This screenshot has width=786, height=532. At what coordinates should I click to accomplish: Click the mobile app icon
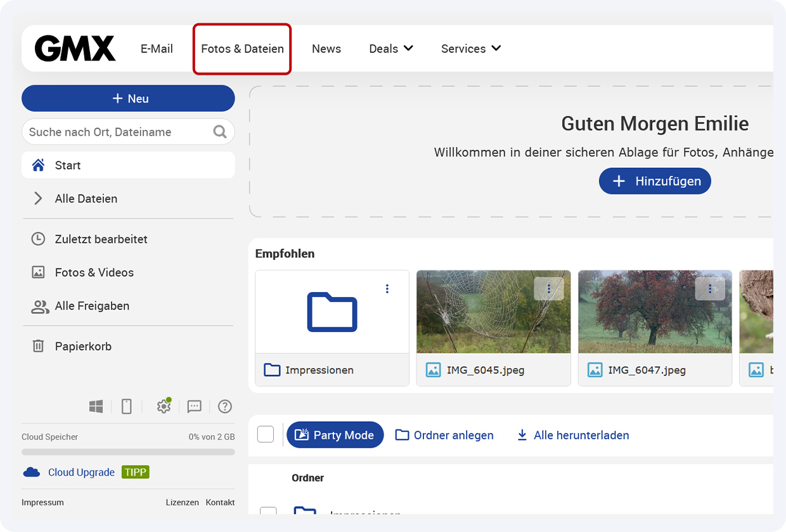pyautogui.click(x=126, y=406)
